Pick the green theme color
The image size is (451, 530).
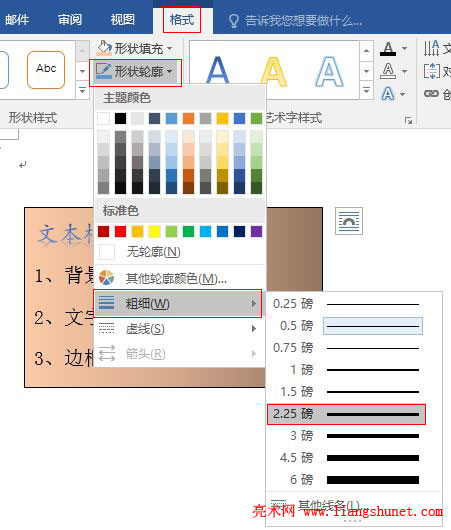click(x=256, y=118)
